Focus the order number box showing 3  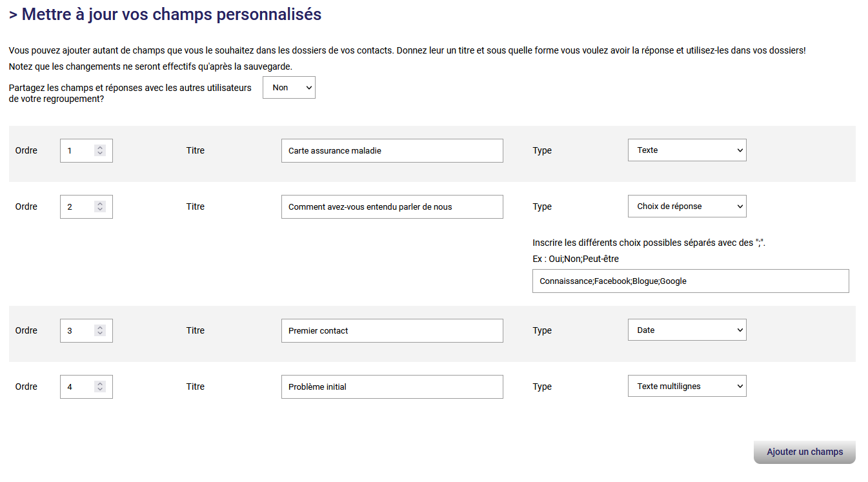click(x=77, y=331)
